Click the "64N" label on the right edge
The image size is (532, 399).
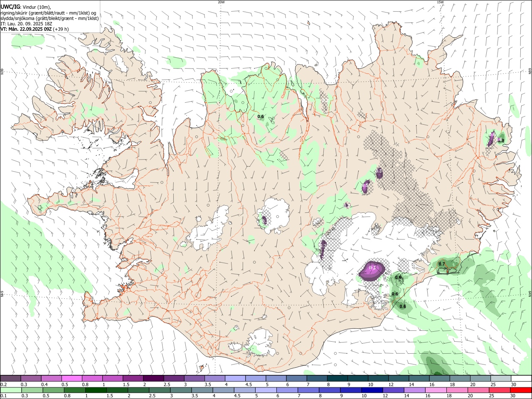(x=530, y=293)
